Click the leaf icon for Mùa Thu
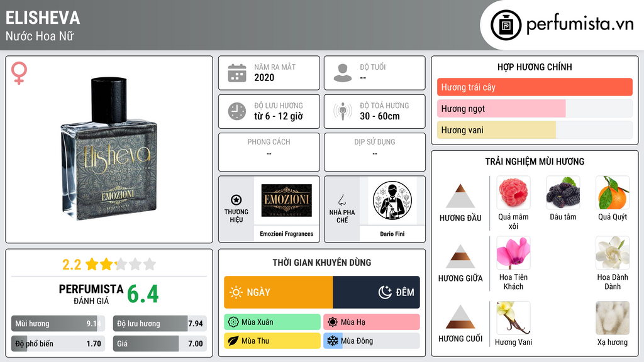The image size is (644, 362). point(233,341)
